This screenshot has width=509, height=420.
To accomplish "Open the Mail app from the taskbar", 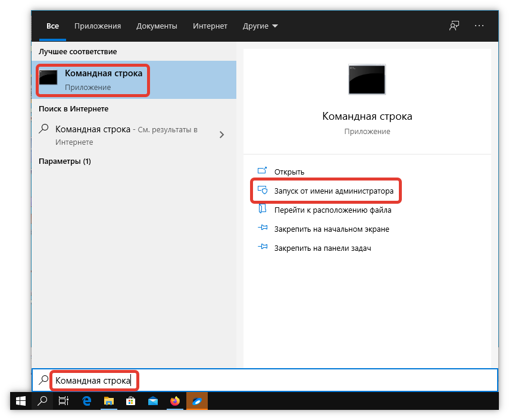I will [152, 401].
